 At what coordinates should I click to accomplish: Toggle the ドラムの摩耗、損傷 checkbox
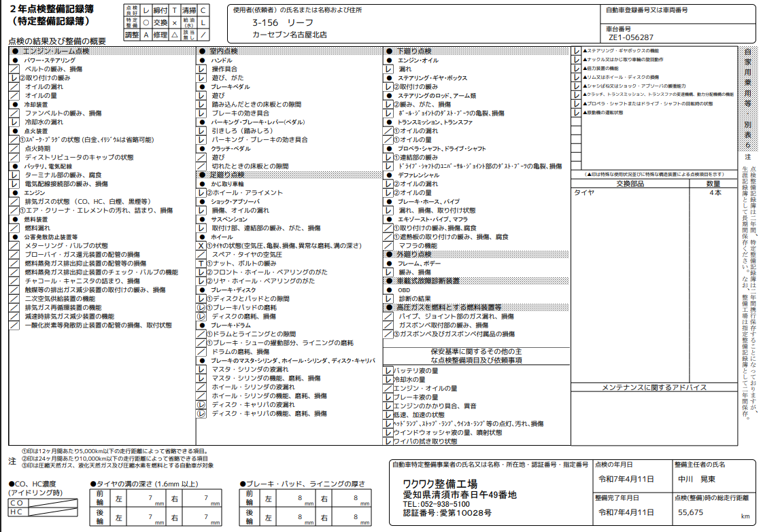click(x=201, y=351)
